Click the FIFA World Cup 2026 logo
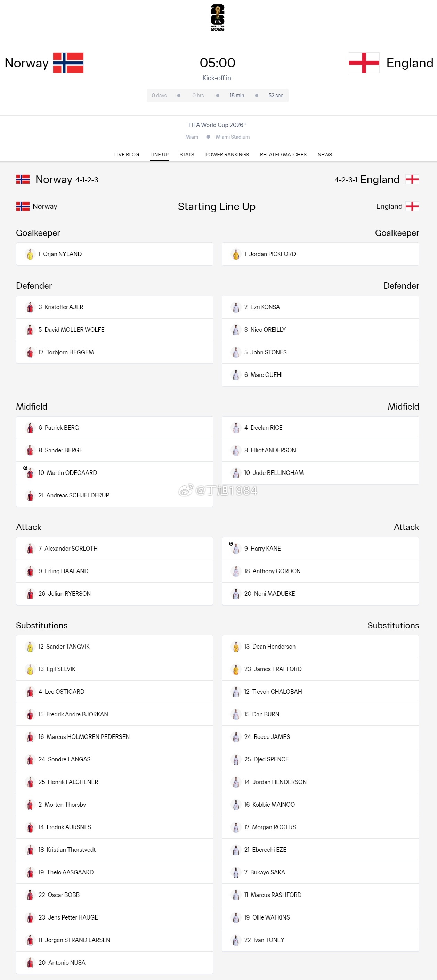437x980 pixels. tap(217, 17)
